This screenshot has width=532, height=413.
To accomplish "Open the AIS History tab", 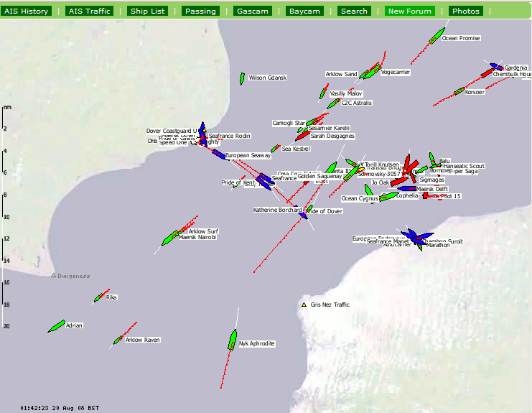I will tap(27, 11).
